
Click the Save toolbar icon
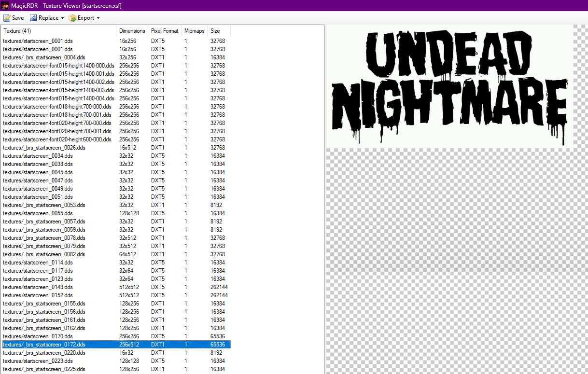point(7,18)
